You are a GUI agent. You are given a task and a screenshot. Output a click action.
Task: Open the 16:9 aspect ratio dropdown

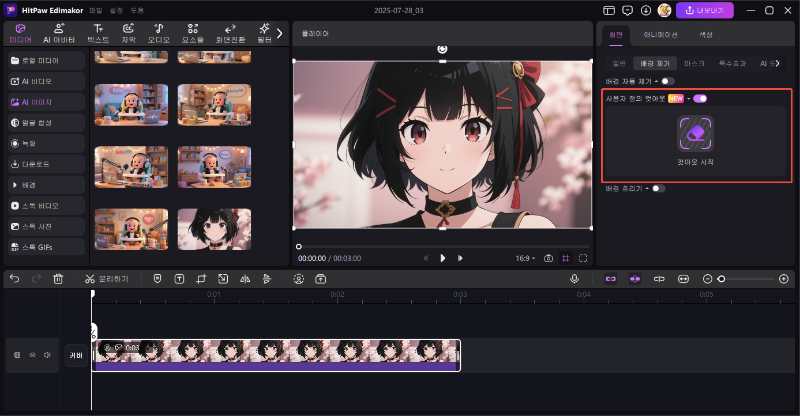point(524,258)
